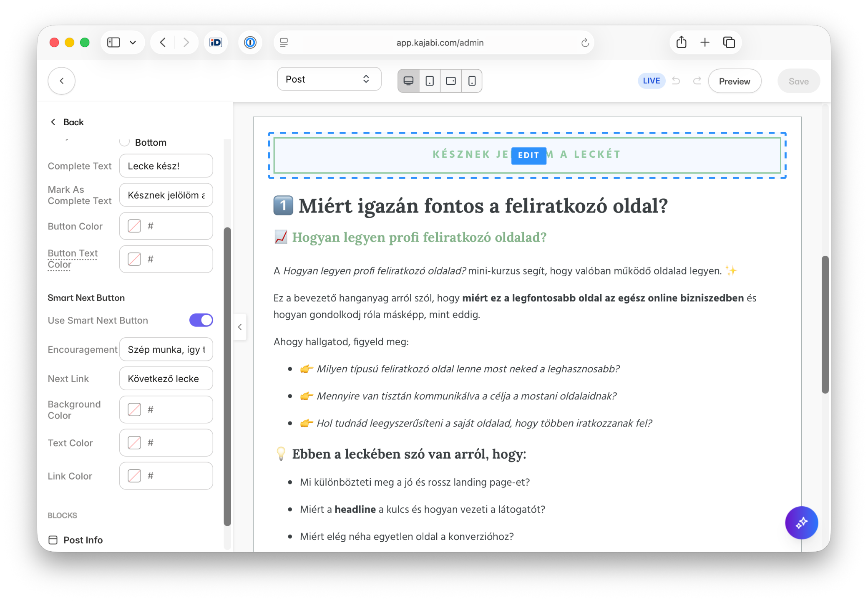Open the Button Color swatch
Viewport: 868px width, 601px height.
[134, 226]
